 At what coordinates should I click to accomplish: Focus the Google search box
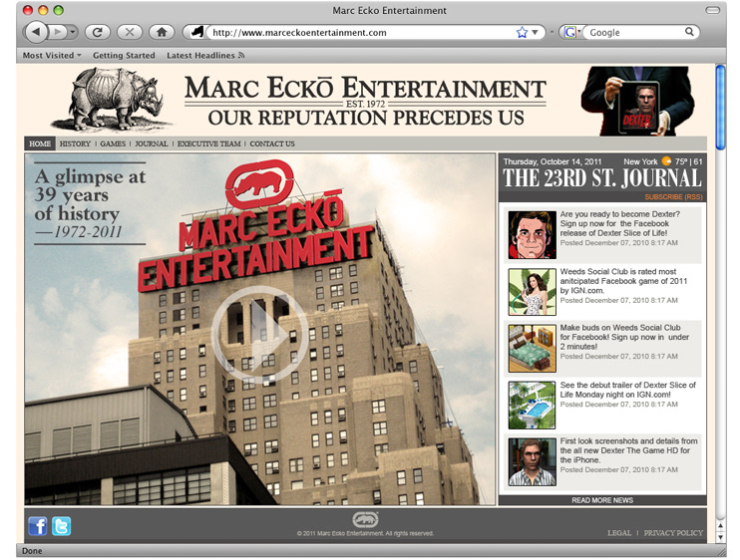634,32
